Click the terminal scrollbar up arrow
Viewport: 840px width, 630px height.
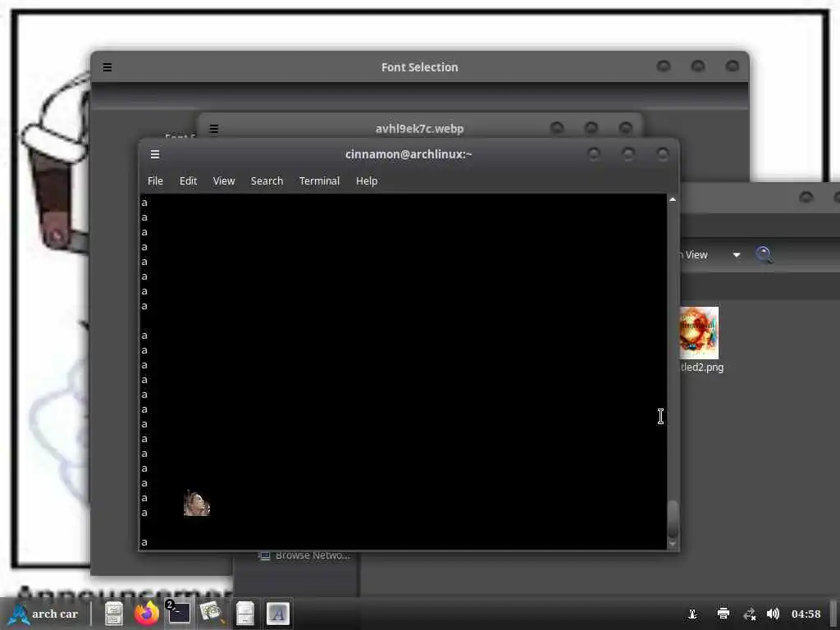coord(673,199)
